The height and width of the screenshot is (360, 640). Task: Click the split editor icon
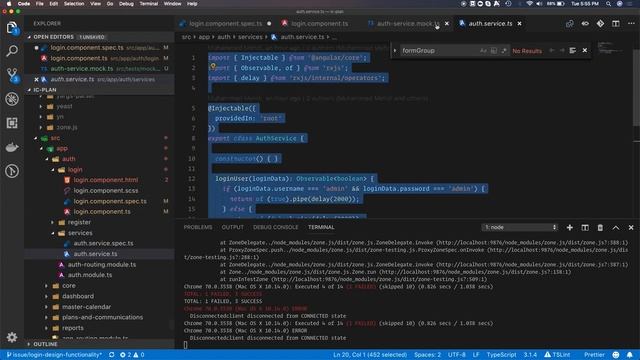tap(616, 24)
